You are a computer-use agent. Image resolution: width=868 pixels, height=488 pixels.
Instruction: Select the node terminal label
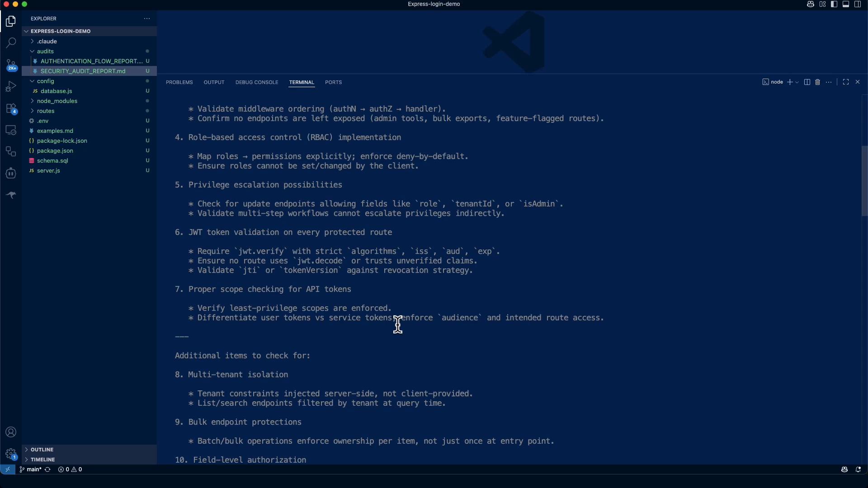(x=773, y=82)
